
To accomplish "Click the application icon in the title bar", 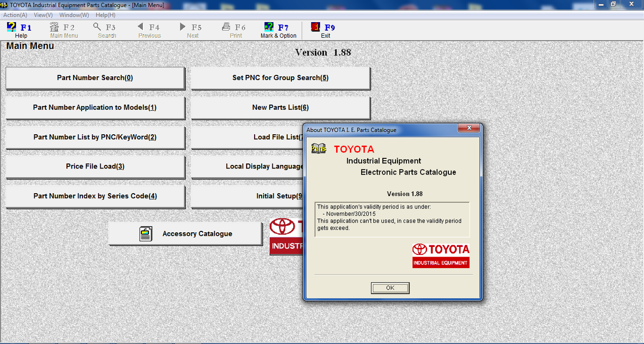I will click(5, 5).
